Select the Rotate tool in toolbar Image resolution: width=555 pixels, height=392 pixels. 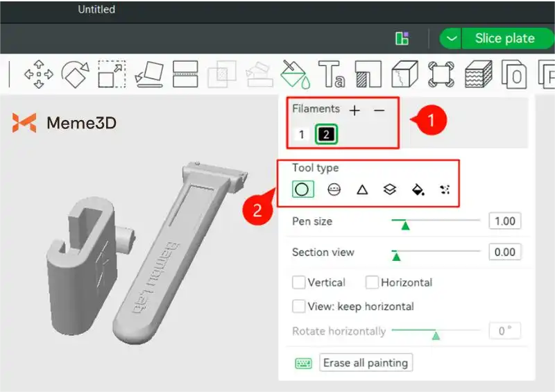click(75, 73)
